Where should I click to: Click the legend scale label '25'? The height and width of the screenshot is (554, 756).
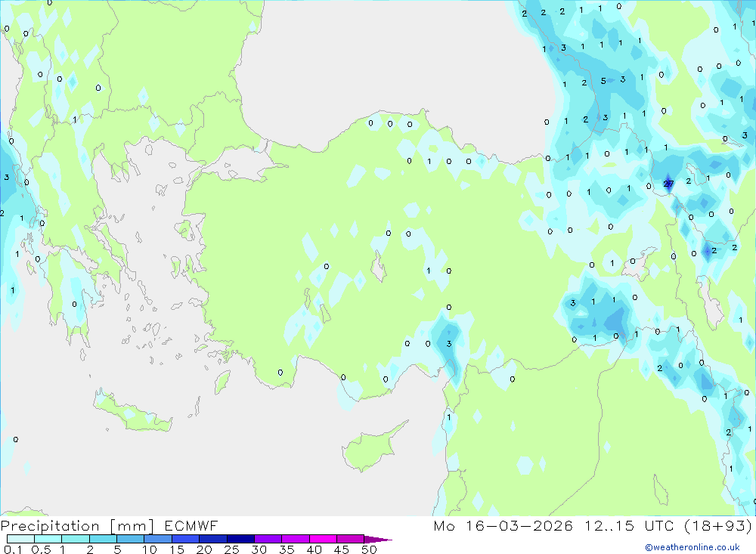(232, 549)
